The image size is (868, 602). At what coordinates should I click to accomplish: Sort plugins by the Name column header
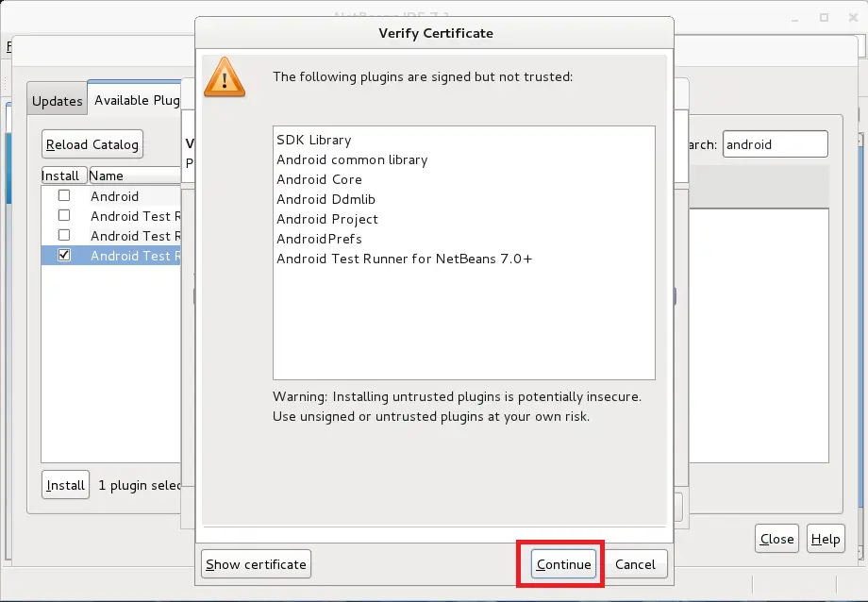tap(135, 176)
